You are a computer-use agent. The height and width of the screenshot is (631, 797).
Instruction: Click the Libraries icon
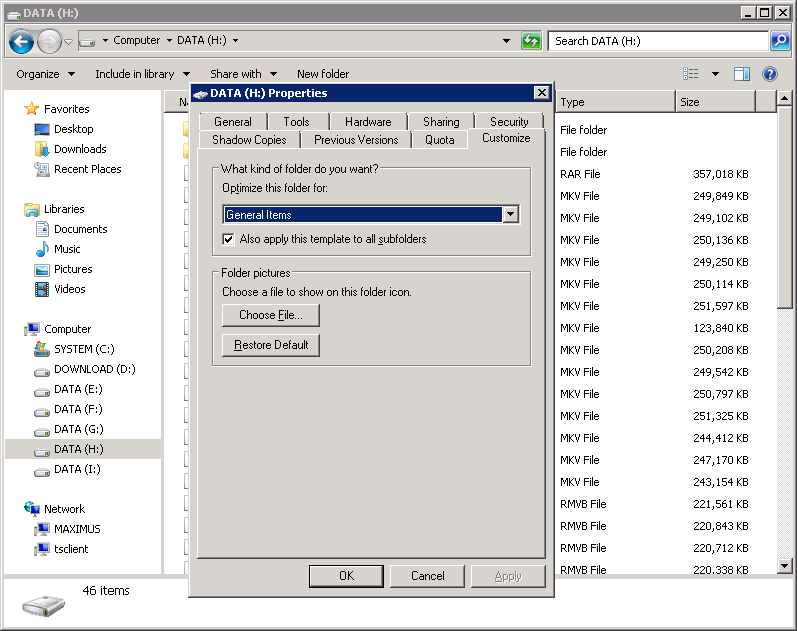(32, 209)
